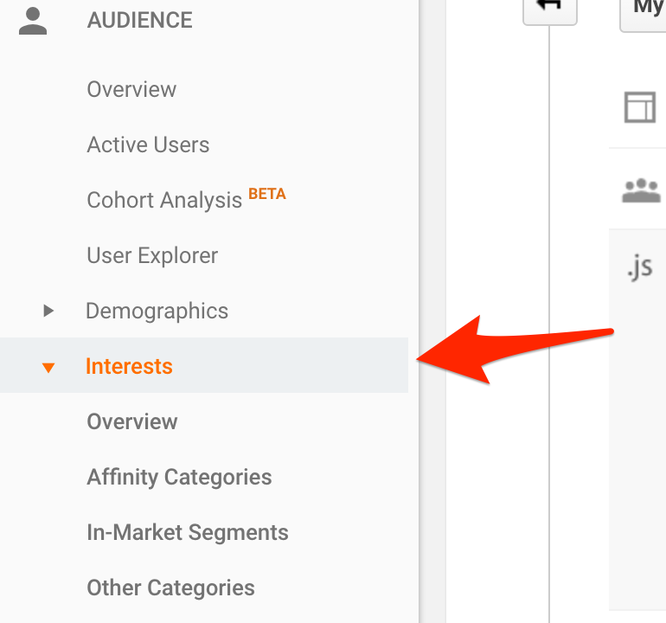Click the dashboard layout icon
This screenshot has height=623, width=666.
(640, 107)
